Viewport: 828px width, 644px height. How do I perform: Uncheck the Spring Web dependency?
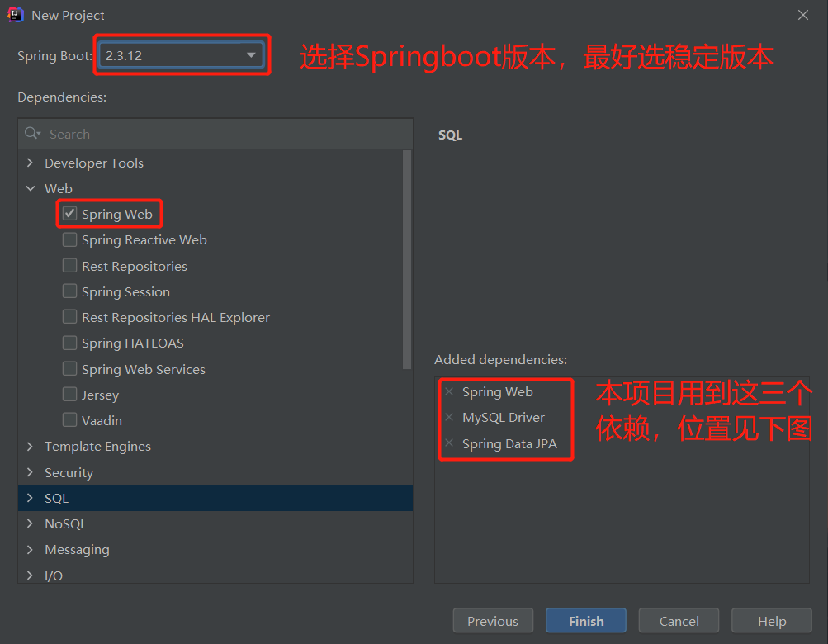(x=70, y=213)
